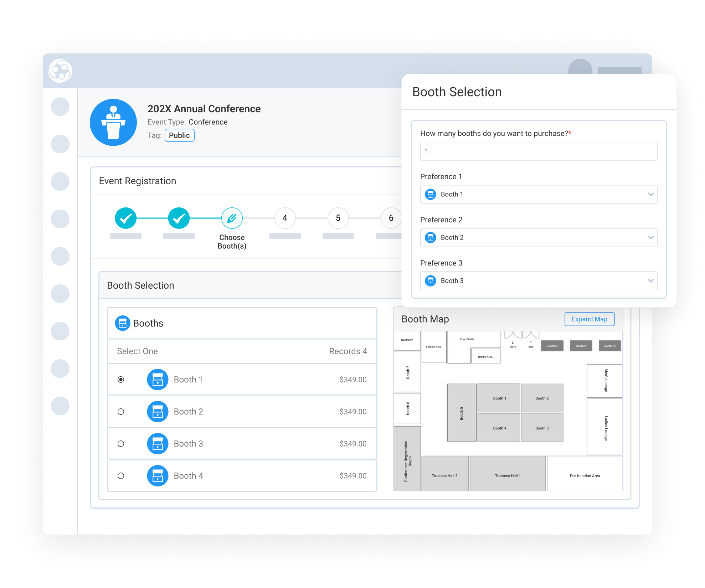Viewport: 705px width, 588px height.
Task: Open the Preference 1 dropdown
Action: pos(539,194)
